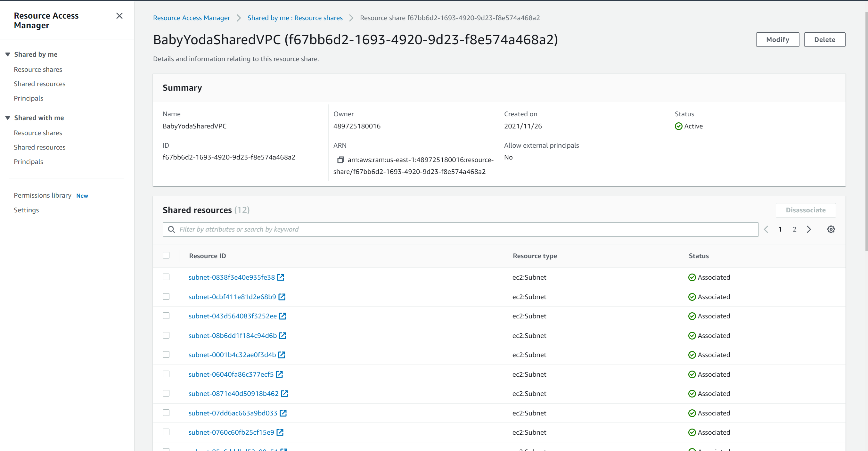Open Resource shares under Shared by me
This screenshot has height=451, width=868.
(x=38, y=70)
